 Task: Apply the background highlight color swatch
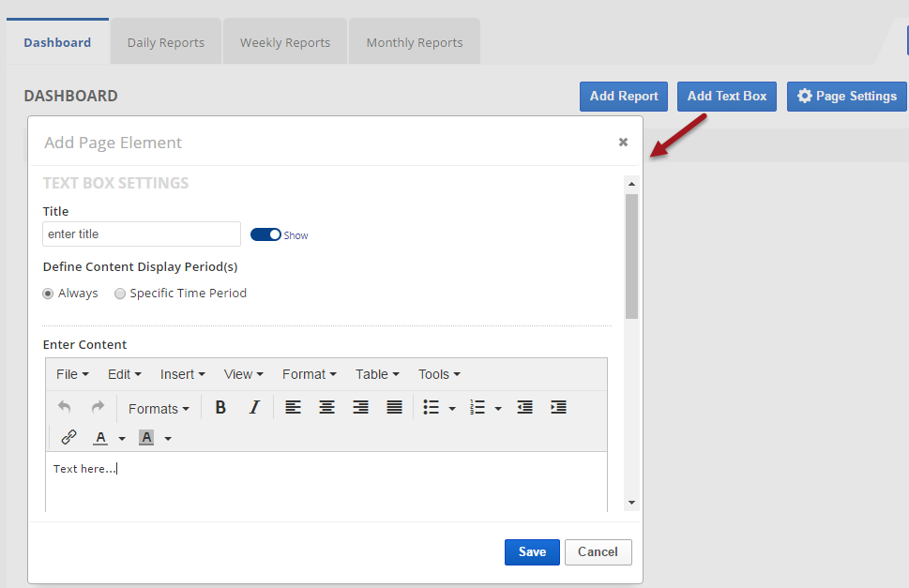[146, 438]
